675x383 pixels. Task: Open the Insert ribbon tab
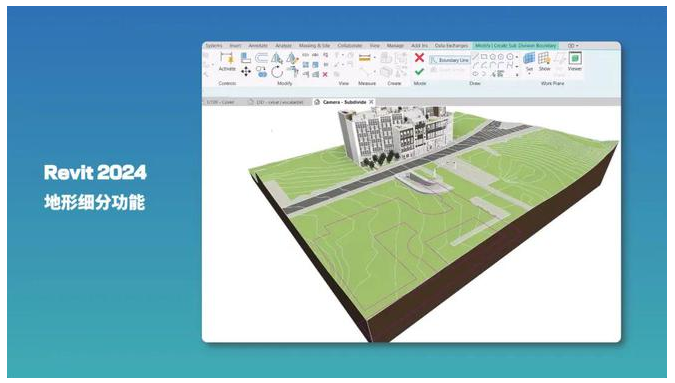pyautogui.click(x=235, y=46)
